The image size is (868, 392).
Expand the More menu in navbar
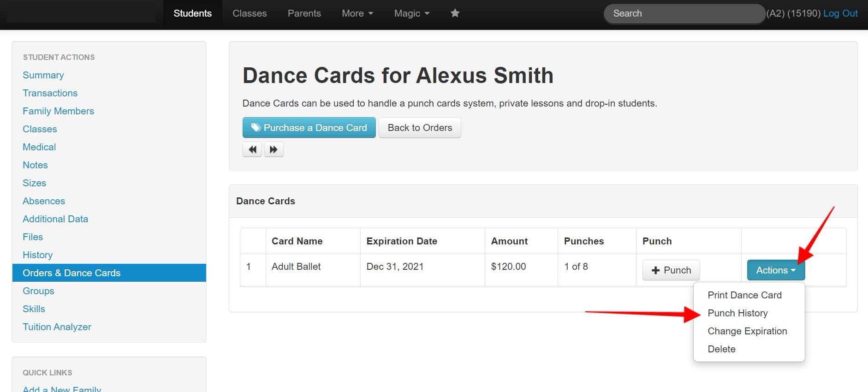[x=357, y=13]
